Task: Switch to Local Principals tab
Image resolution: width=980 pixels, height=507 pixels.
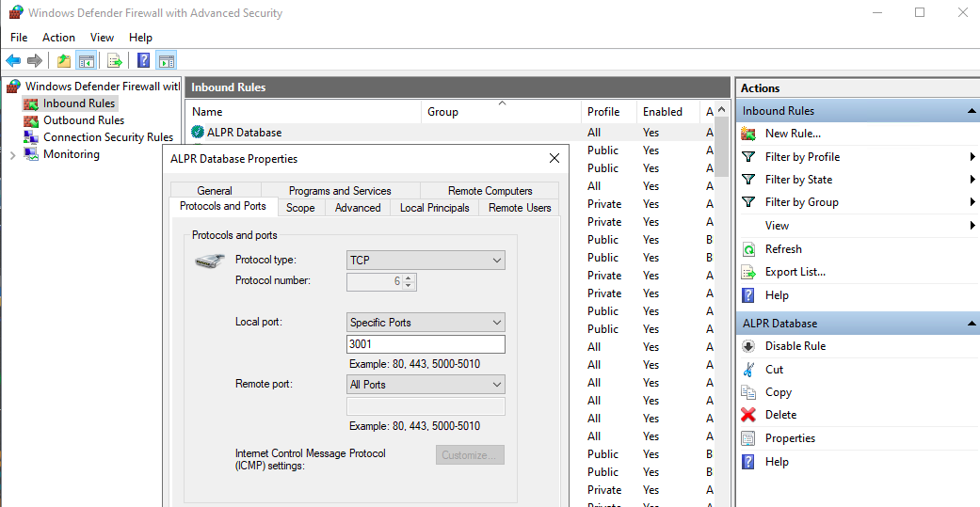Action: [434, 208]
